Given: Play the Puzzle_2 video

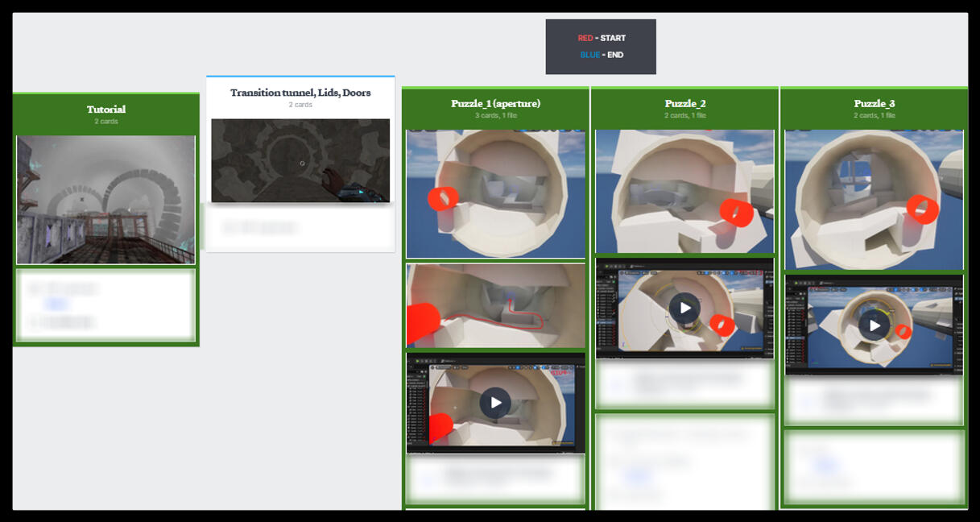Looking at the screenshot, I should (684, 308).
